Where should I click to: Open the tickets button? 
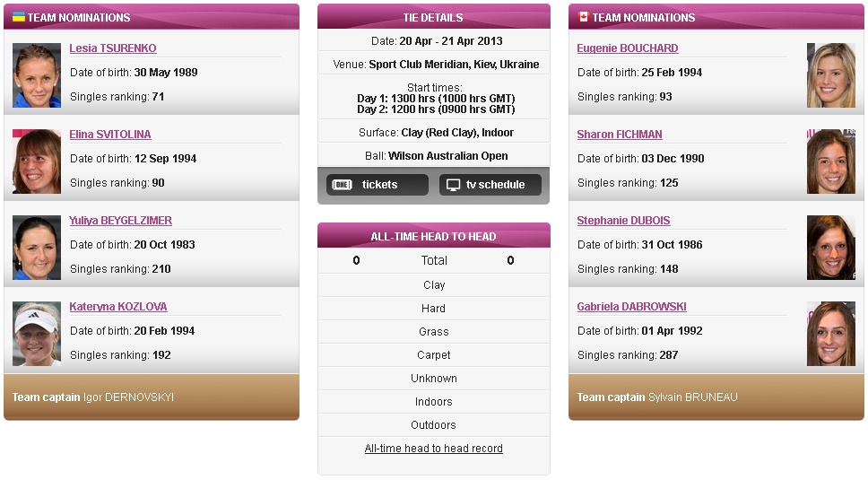(378, 185)
